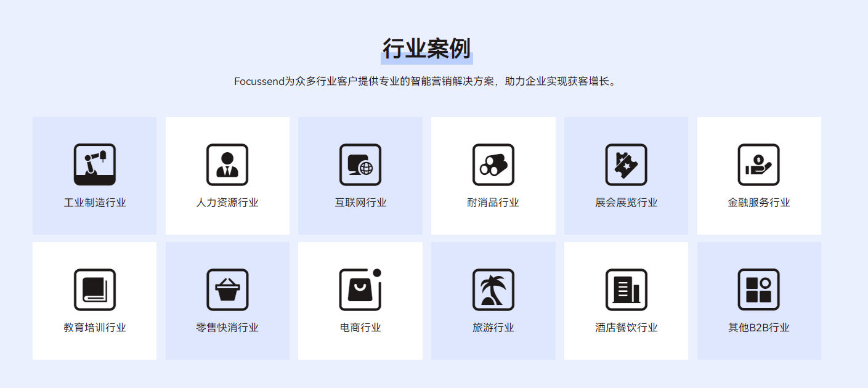
Task: Click the person portrait icon for 人力资源行业
Action: (227, 164)
